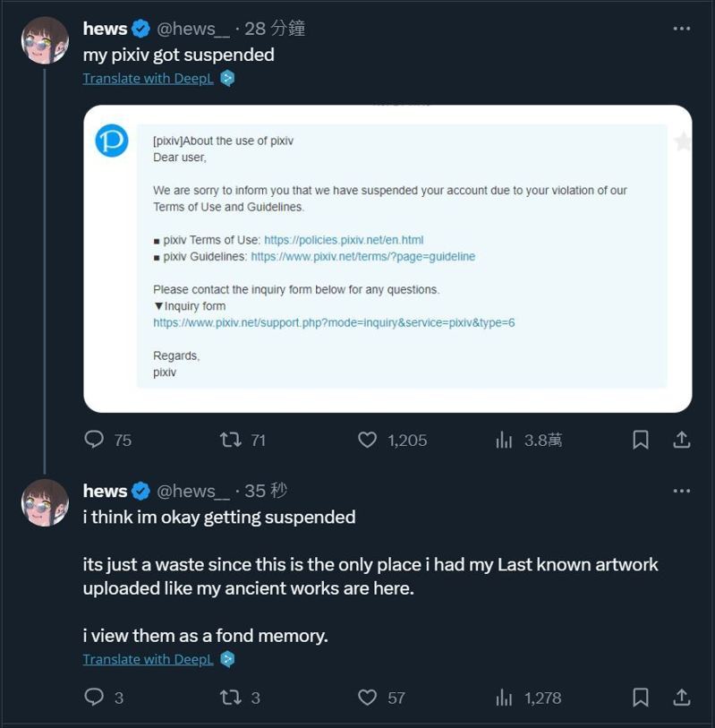715x728 pixels.
Task: Open reply on the first tweet with 75 comments
Action: [x=107, y=440]
